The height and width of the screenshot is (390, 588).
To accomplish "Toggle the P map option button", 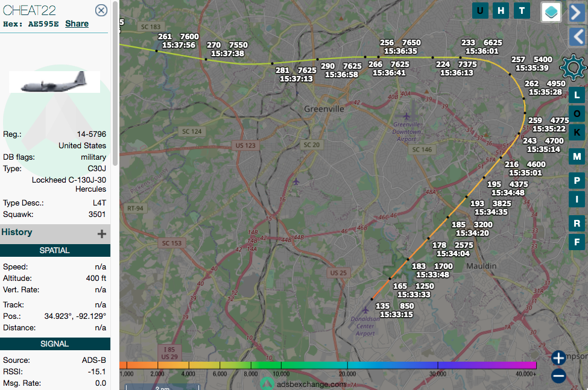I will 577,181.
